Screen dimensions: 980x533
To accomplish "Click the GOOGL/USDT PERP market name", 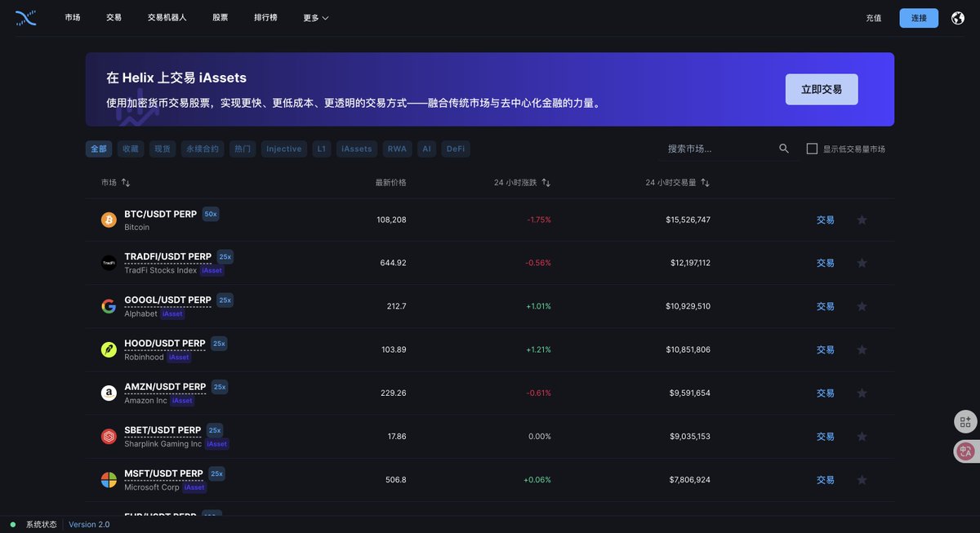I will (167, 300).
